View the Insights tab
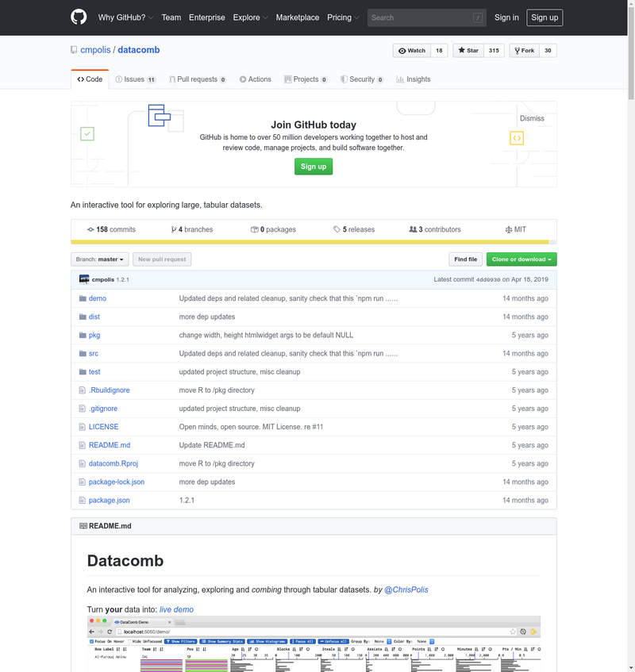Screen dimensions: 635x672 [x=414, y=79]
